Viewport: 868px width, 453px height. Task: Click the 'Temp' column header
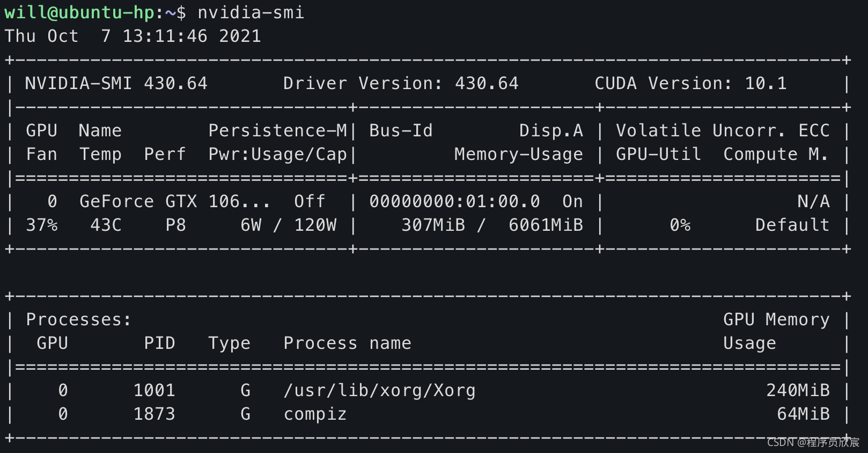click(100, 154)
